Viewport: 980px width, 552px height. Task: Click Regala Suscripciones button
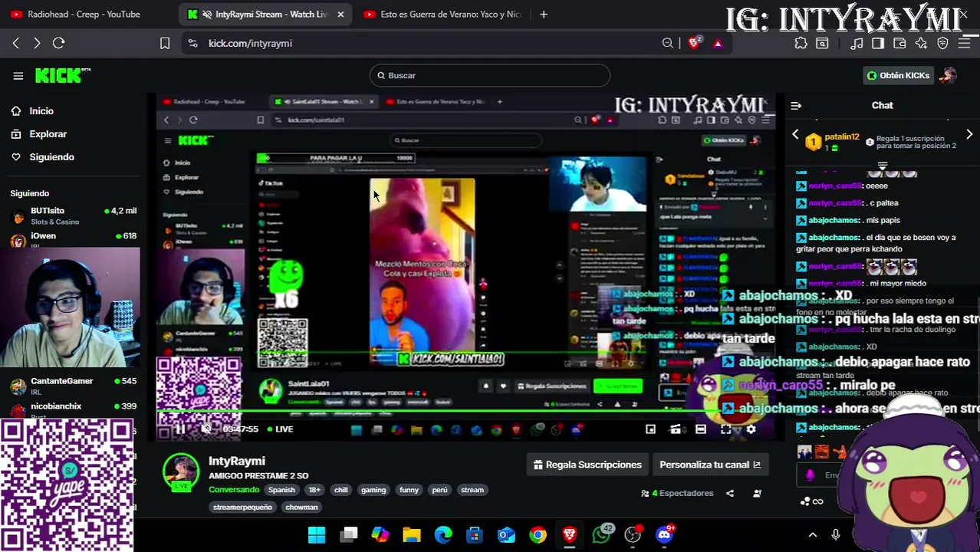pyautogui.click(x=587, y=465)
